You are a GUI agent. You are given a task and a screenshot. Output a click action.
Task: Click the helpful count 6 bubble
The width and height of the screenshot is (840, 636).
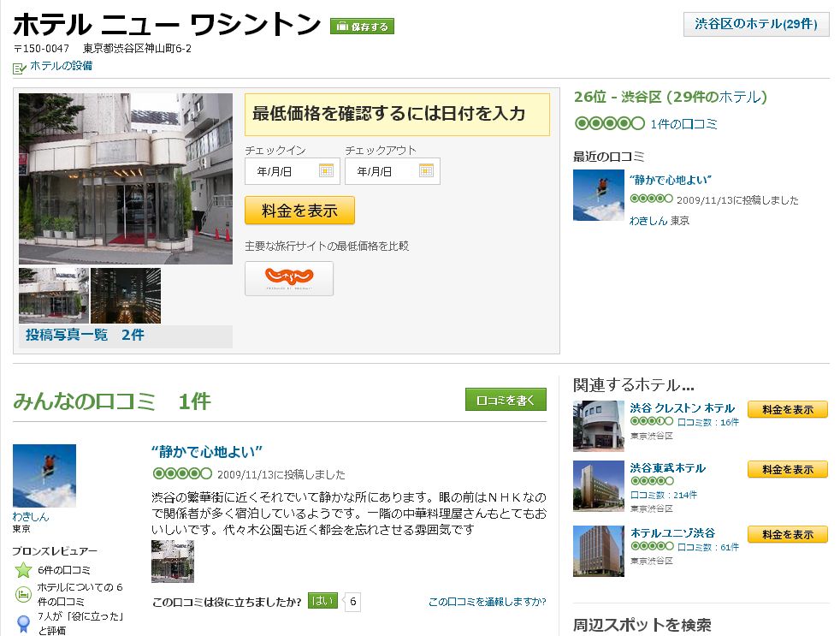pos(352,602)
